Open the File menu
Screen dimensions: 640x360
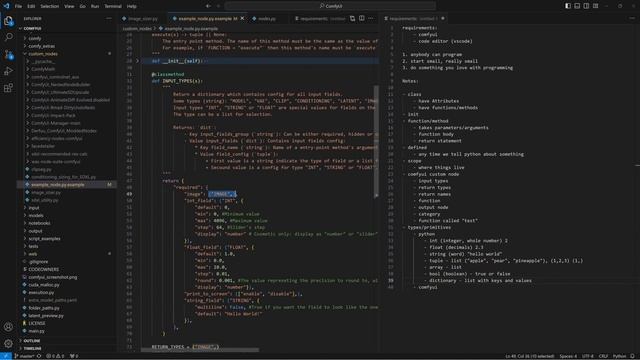[x=18, y=6]
